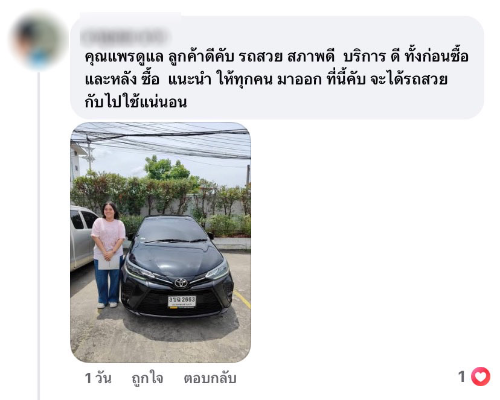Click the silver car at photo edge
Screen dimensions: 500x400
[82, 237]
